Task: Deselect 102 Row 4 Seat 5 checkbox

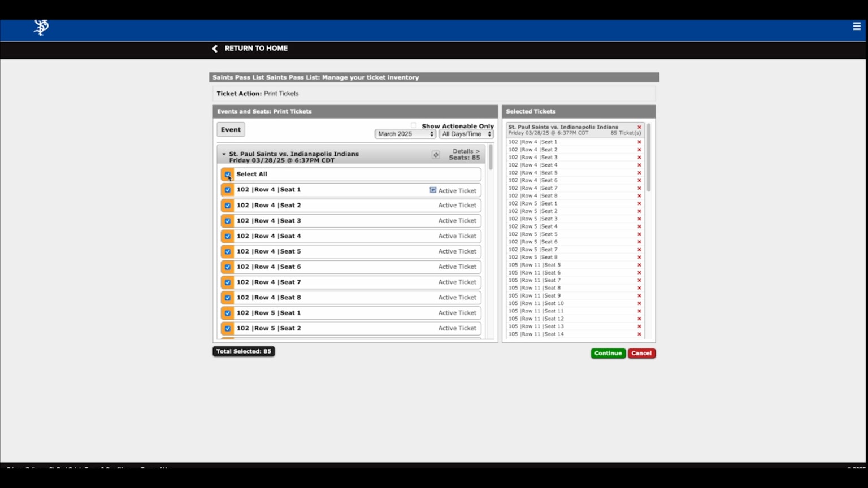Action: 228,252
